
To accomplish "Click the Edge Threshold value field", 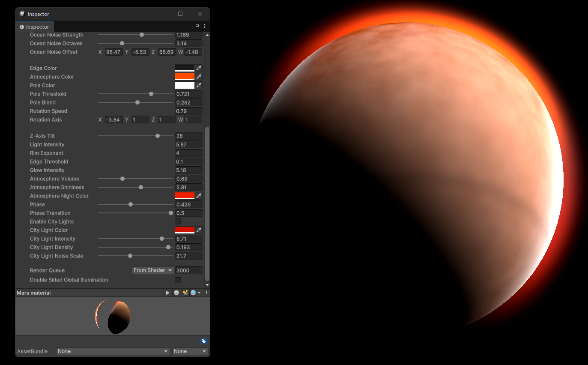I will coord(188,162).
